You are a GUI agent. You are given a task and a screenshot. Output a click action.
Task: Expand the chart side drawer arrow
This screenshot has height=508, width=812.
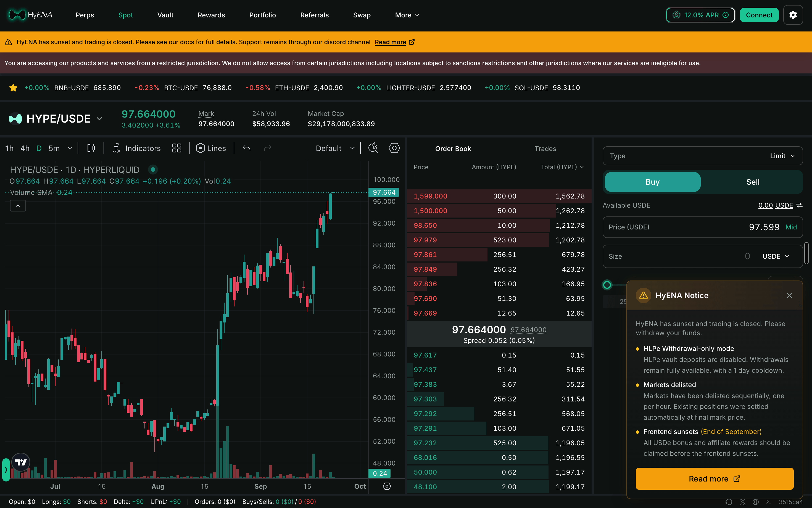[x=6, y=470]
